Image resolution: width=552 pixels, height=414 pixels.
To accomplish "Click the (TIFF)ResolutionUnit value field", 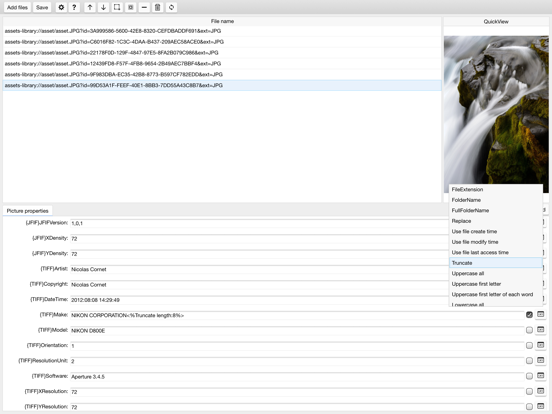I will coord(297,361).
